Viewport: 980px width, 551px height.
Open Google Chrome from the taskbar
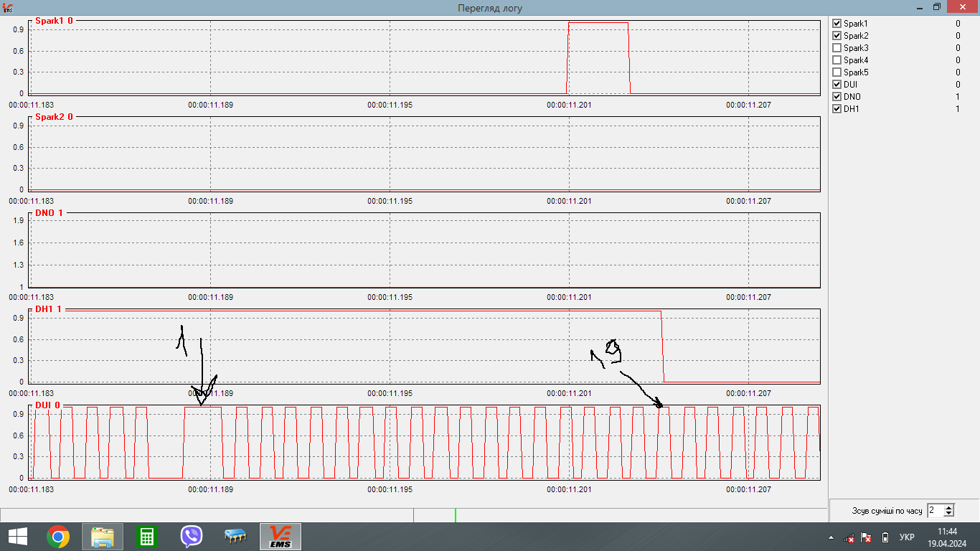tap(58, 537)
